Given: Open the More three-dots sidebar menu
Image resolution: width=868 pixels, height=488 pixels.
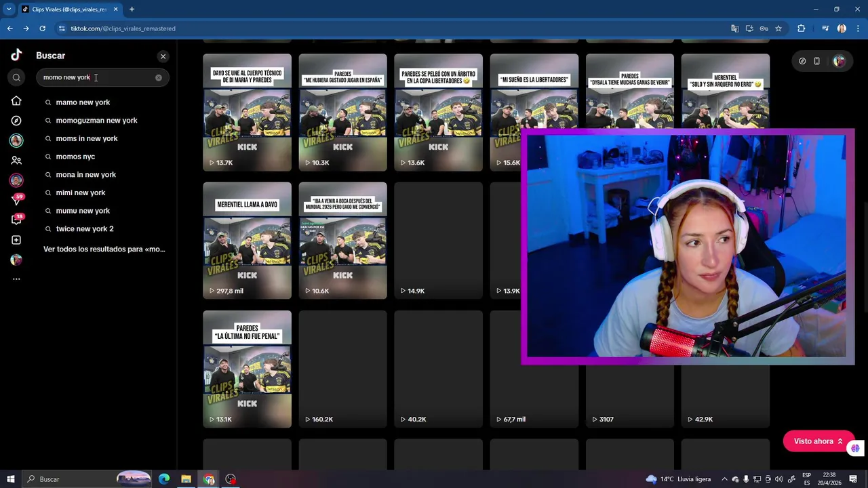Looking at the screenshot, I should point(16,279).
